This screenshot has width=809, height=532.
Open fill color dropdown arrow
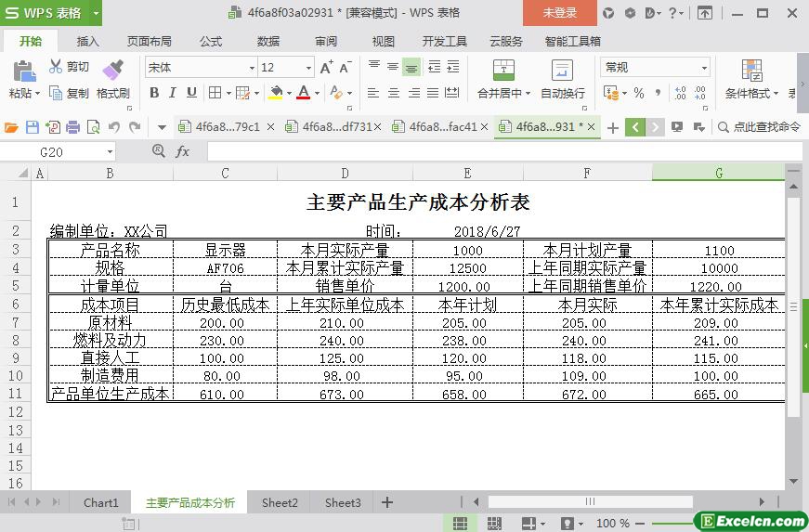point(290,93)
